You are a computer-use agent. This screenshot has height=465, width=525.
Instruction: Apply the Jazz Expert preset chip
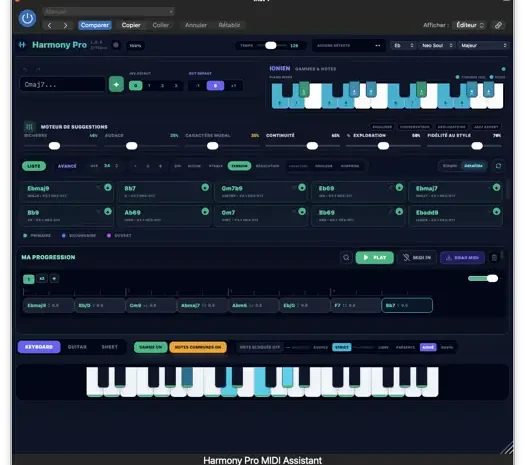[x=486, y=127]
